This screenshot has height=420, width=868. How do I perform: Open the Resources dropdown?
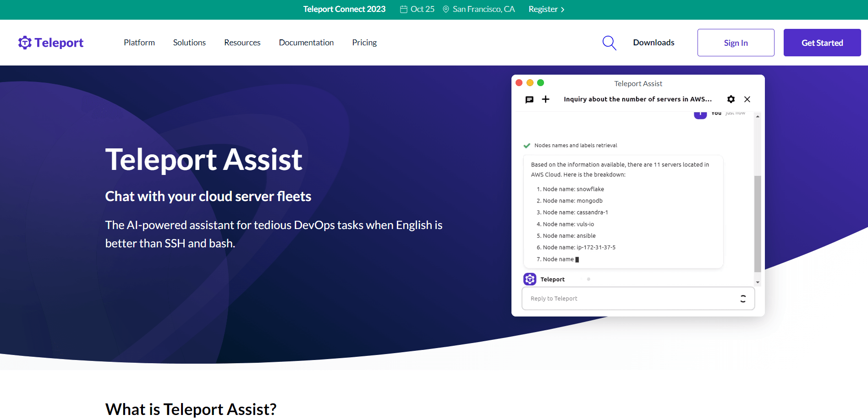(242, 42)
